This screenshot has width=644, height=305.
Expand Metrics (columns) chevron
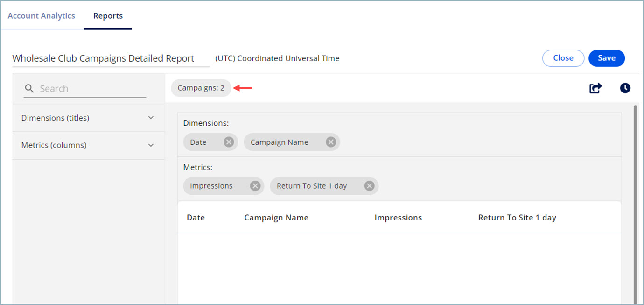point(151,145)
